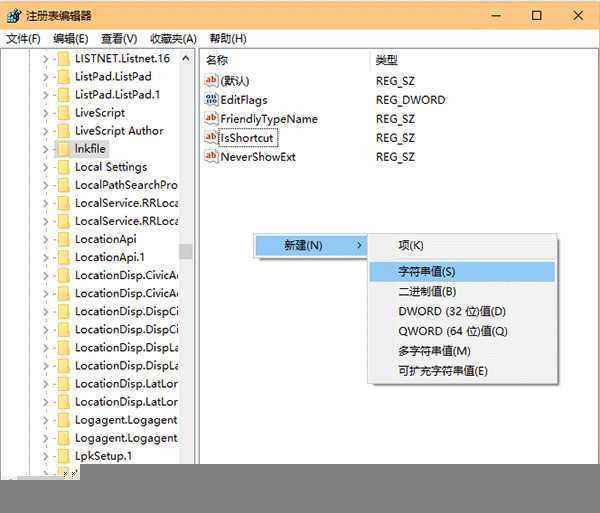The width and height of the screenshot is (600, 513).
Task: Click the folder icon of Local Settings
Action: pyautogui.click(x=63, y=167)
